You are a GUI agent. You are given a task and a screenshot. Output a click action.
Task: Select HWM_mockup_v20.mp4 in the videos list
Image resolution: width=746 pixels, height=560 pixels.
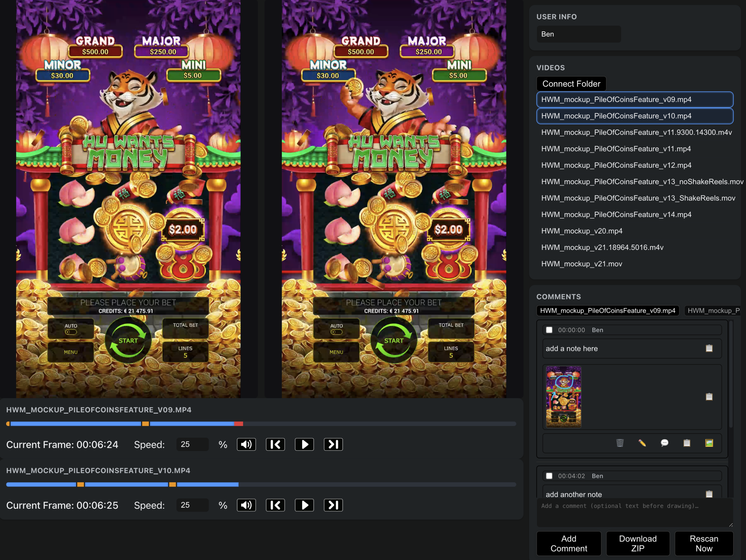coord(635,231)
